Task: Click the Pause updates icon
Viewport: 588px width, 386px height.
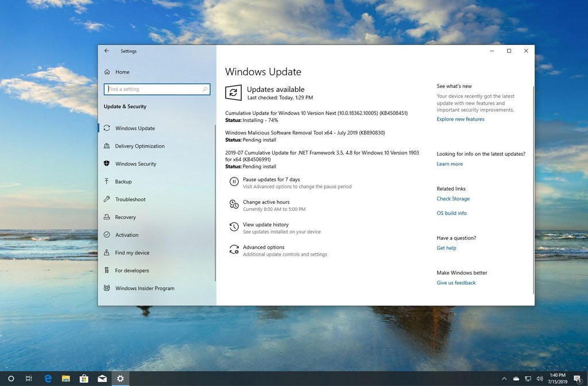Action: pyautogui.click(x=234, y=182)
